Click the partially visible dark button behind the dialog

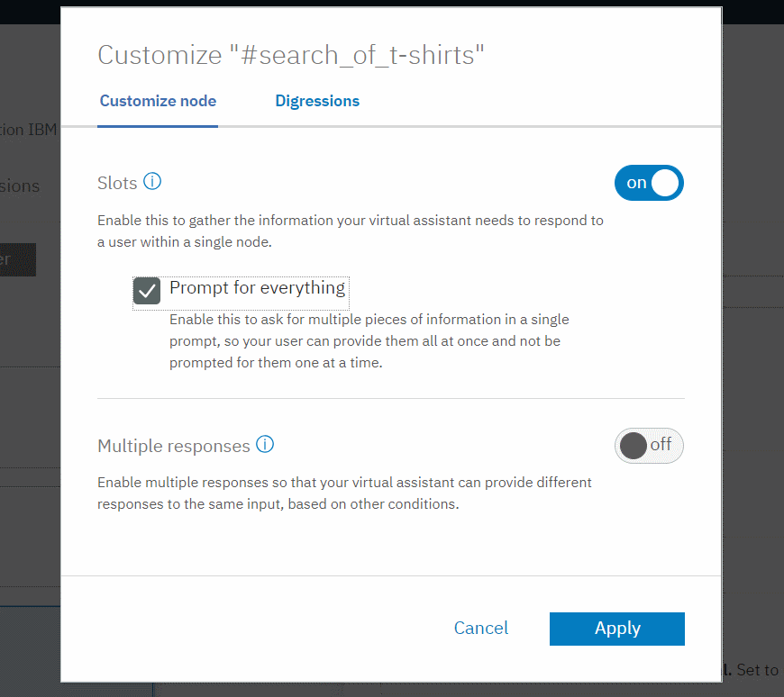pyautogui.click(x=16, y=259)
